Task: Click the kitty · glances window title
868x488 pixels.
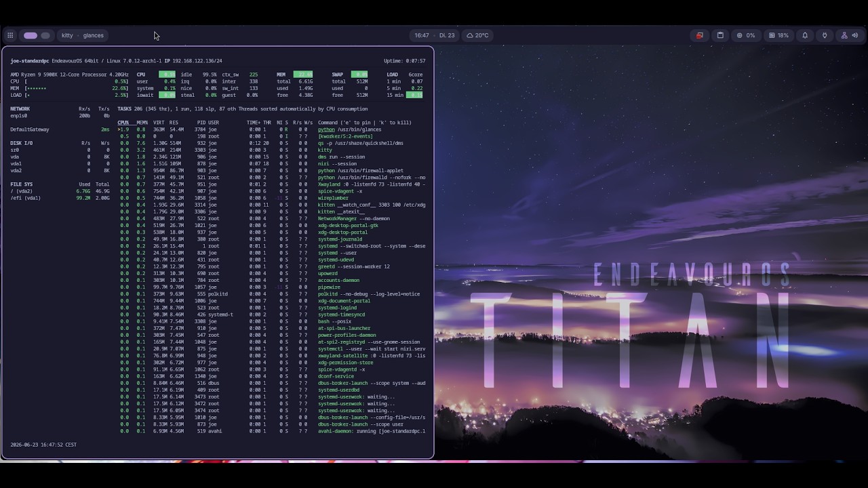Action: click(x=83, y=35)
